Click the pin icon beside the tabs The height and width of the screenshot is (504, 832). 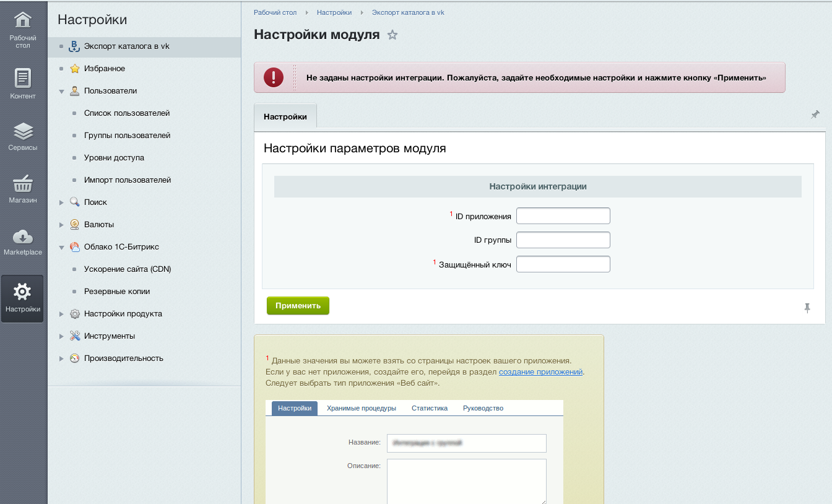pos(815,115)
